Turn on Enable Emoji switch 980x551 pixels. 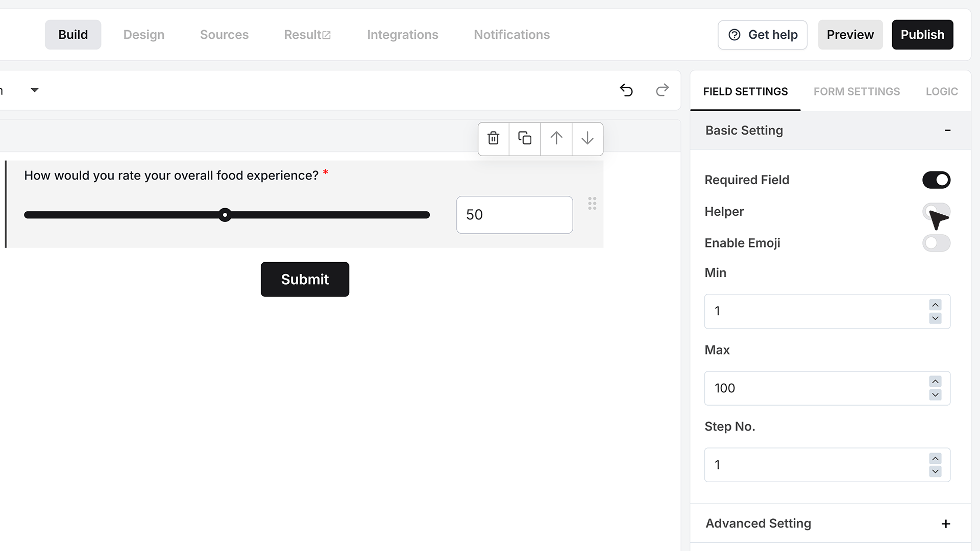click(936, 243)
